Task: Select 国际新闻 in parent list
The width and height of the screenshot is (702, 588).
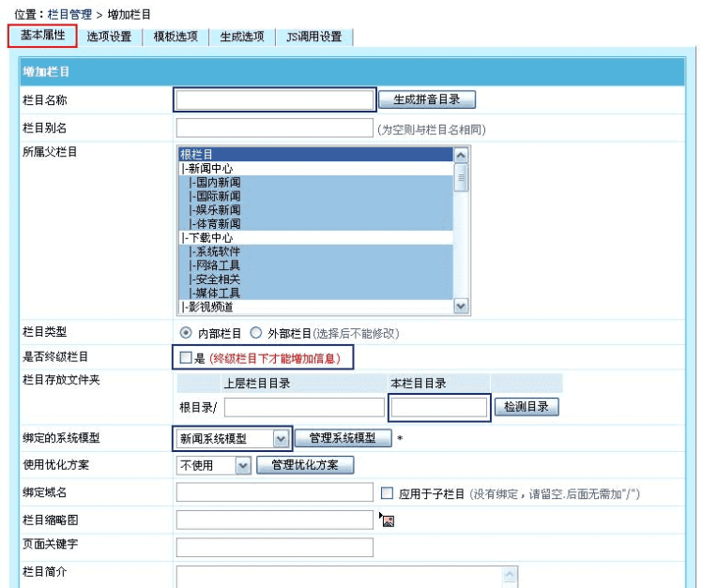Action: click(315, 196)
